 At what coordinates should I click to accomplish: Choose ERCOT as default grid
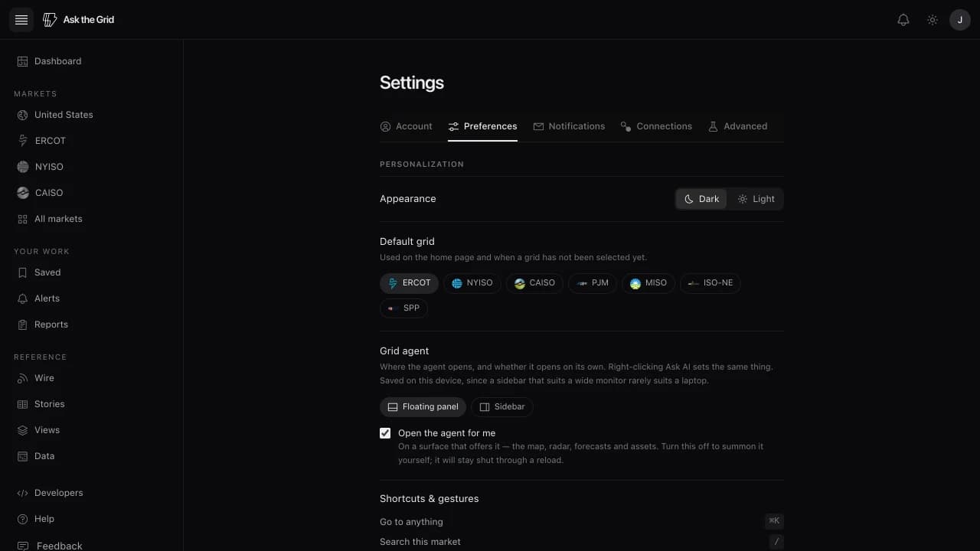pyautogui.click(x=409, y=283)
